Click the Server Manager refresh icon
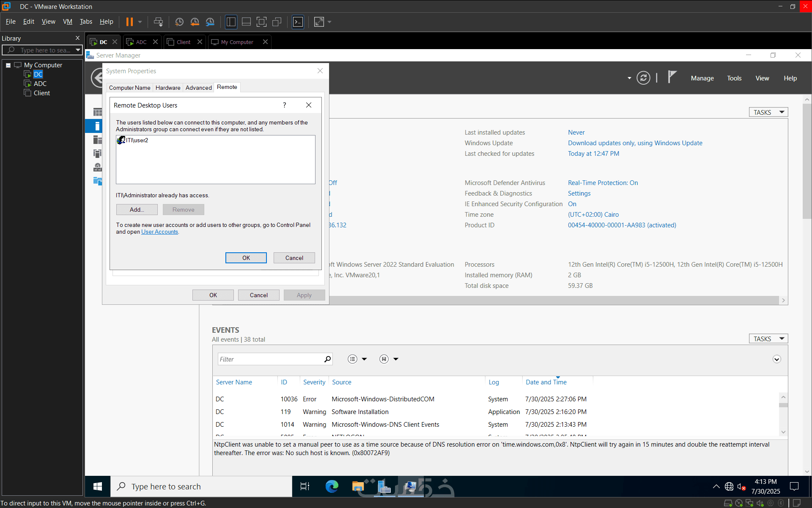The height and width of the screenshot is (508, 812). [643, 78]
